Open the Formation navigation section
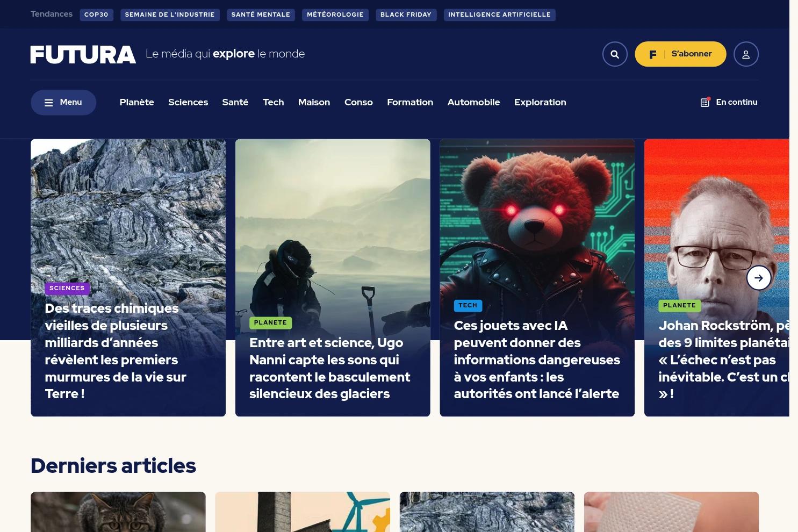 pyautogui.click(x=410, y=102)
